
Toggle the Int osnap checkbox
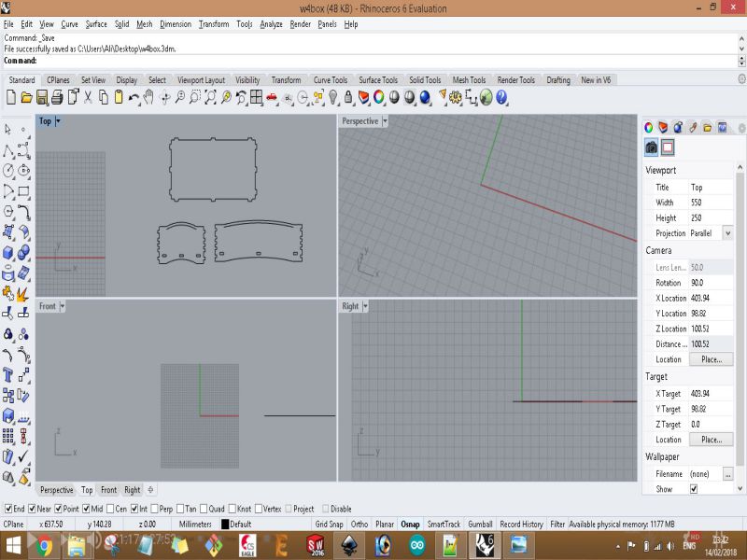(x=134, y=509)
